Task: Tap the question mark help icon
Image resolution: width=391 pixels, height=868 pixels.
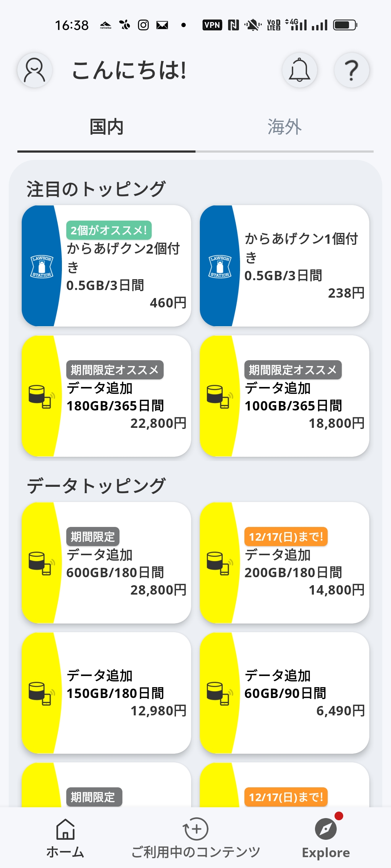Action: pyautogui.click(x=351, y=70)
